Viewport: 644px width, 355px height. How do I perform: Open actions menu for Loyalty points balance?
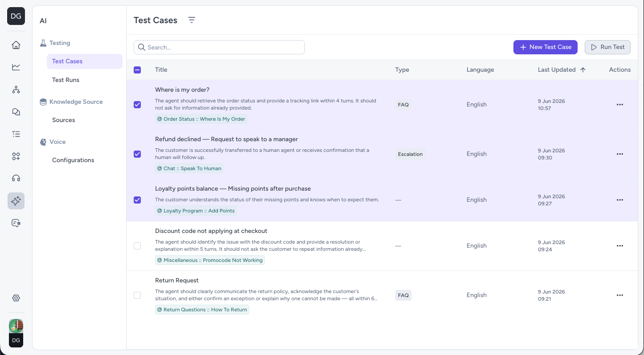pyautogui.click(x=619, y=200)
